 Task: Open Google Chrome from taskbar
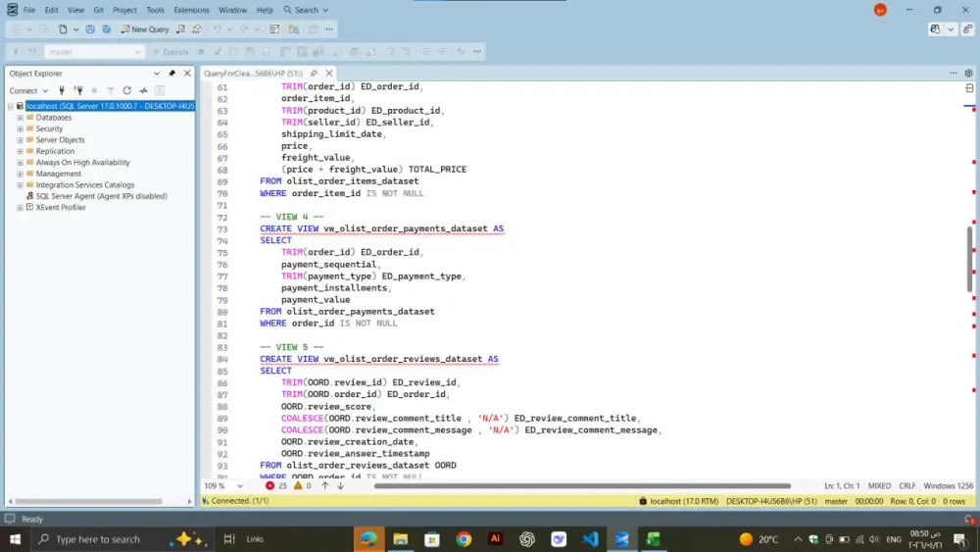click(464, 539)
